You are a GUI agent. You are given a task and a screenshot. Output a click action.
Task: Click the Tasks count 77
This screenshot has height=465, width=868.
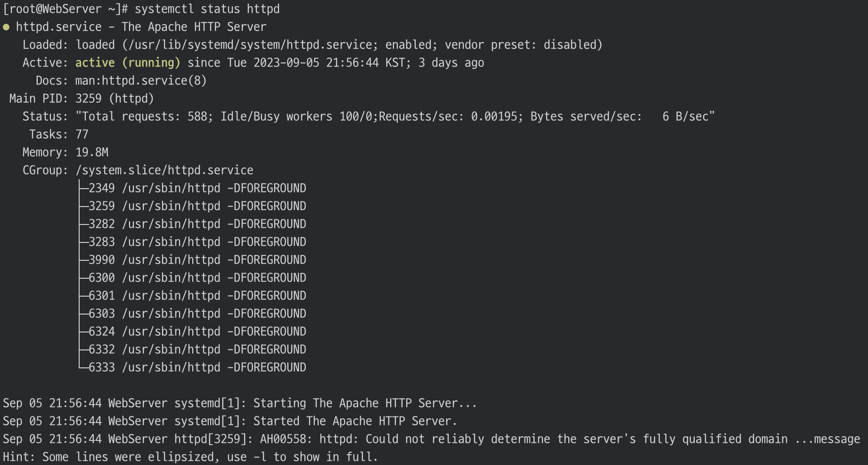(82, 134)
